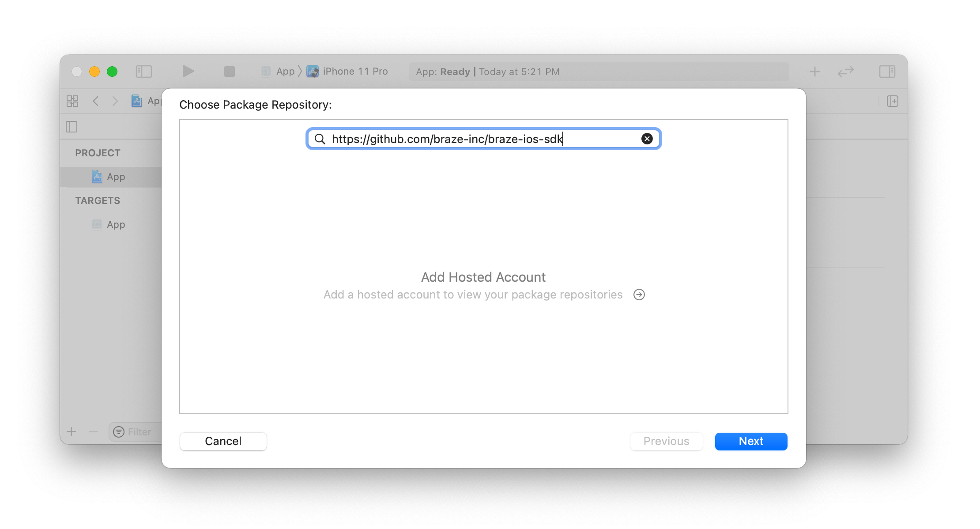Select App under TARGETS
The width and height of the screenshot is (980, 529).
coord(116,225)
